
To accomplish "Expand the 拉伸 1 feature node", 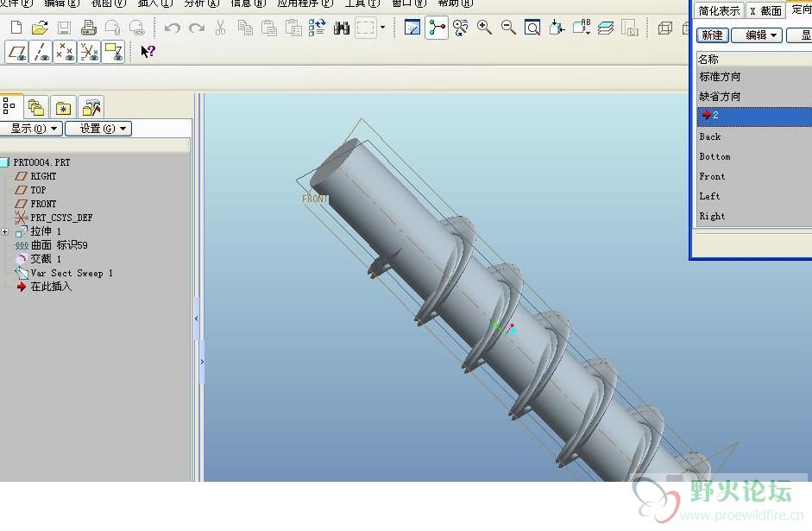I will coord(4,231).
